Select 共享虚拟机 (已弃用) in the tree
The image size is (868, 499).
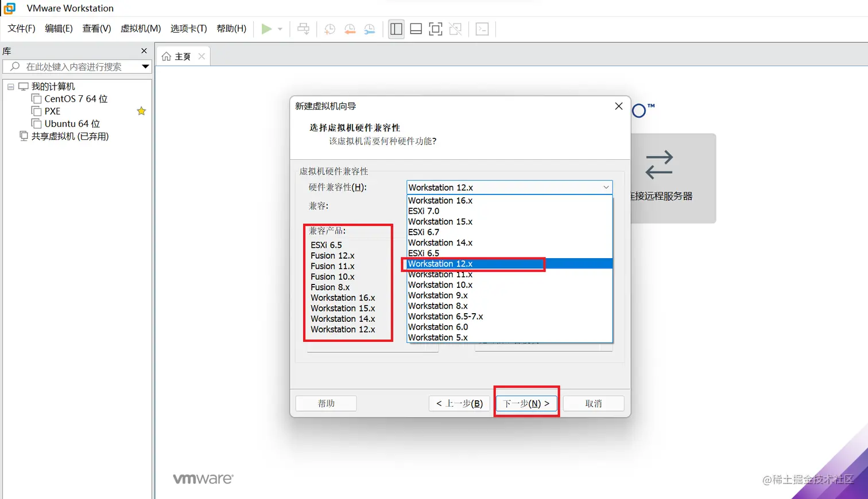click(x=70, y=136)
